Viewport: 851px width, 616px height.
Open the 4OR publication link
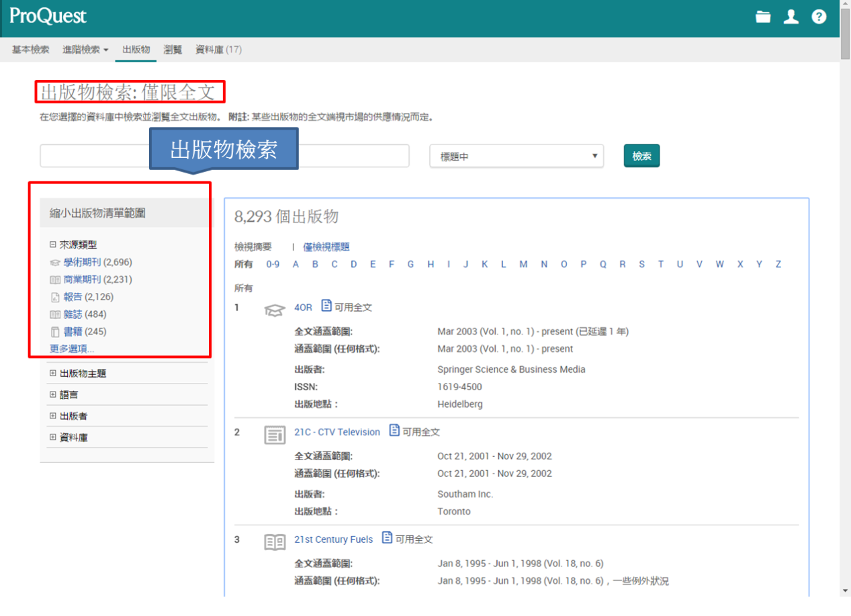pos(303,307)
